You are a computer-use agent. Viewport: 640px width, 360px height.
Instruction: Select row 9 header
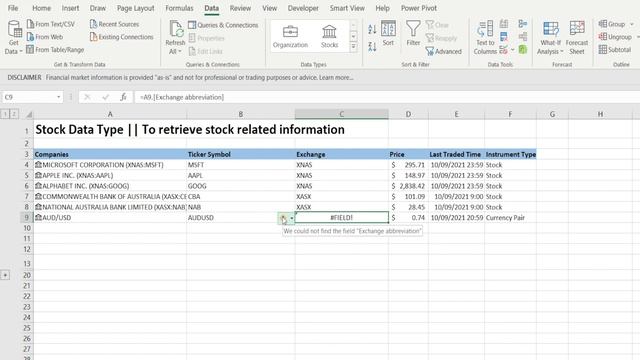[27, 218]
